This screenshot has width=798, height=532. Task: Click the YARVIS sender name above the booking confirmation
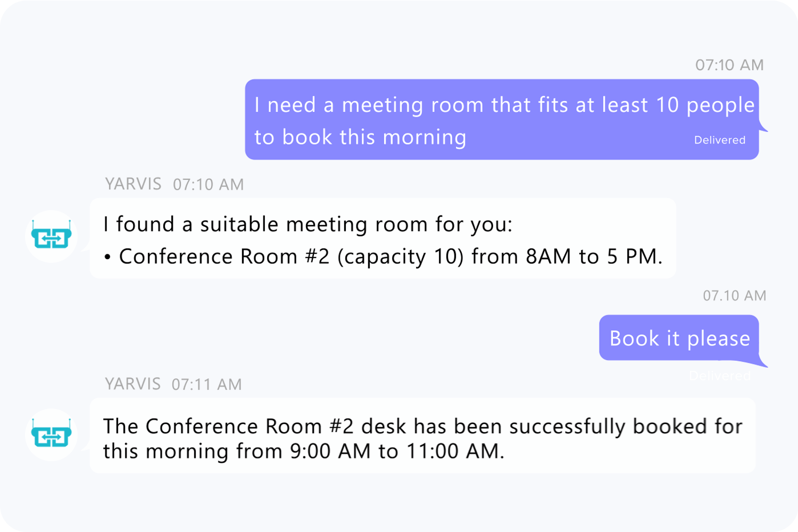[132, 384]
